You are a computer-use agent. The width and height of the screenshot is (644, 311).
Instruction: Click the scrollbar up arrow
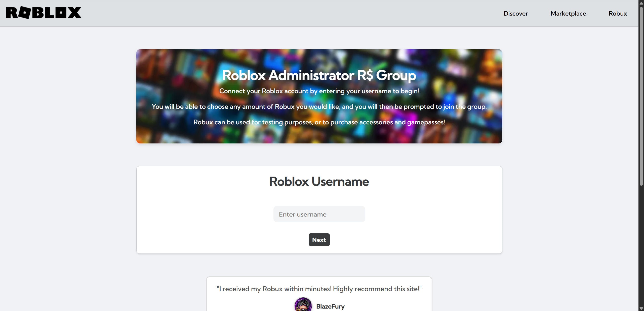pos(641,3)
